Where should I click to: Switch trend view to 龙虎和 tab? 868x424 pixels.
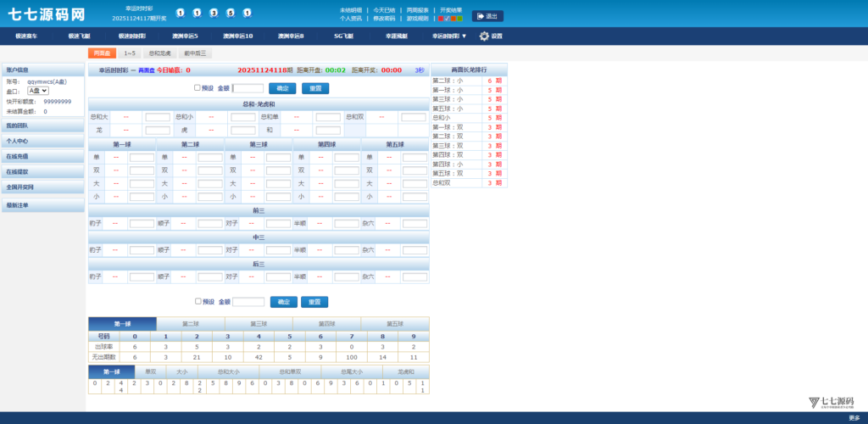pos(406,372)
